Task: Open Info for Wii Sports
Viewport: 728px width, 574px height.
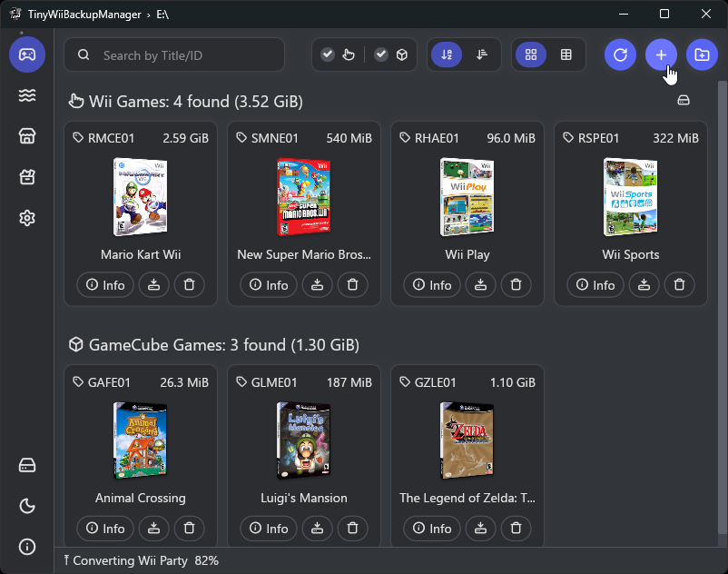Action: tap(595, 285)
